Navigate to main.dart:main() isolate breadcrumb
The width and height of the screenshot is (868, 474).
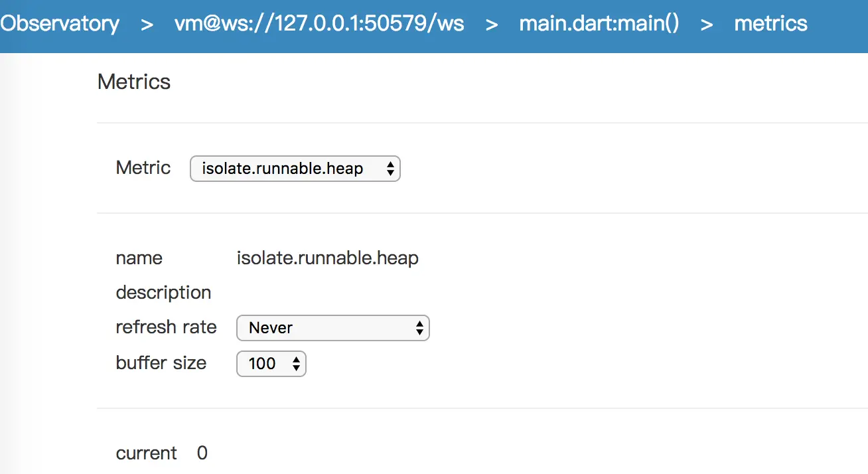click(x=599, y=25)
